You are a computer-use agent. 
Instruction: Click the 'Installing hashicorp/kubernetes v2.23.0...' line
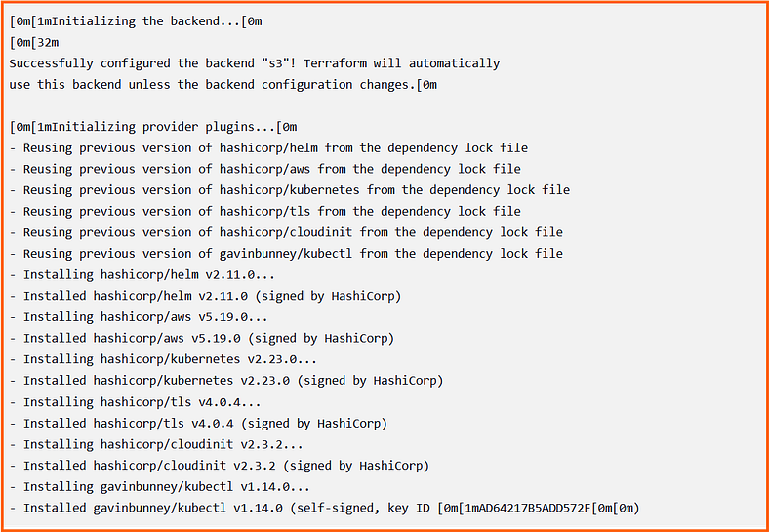(163, 359)
